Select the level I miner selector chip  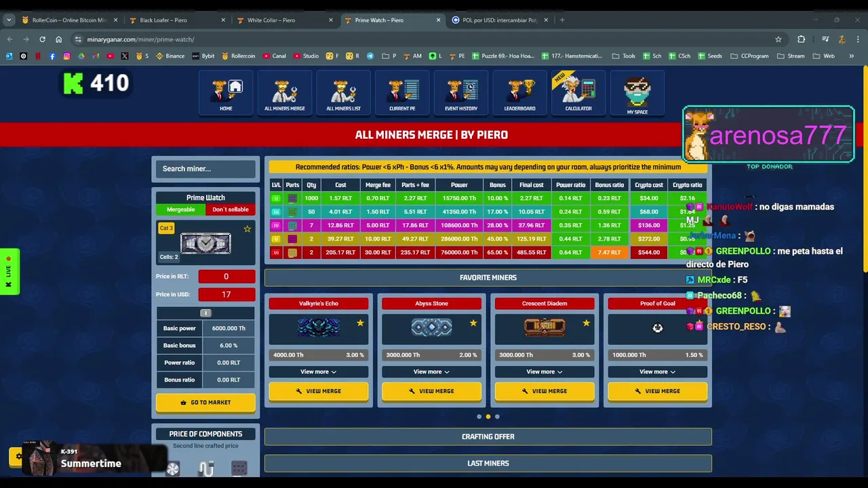pyautogui.click(x=205, y=313)
